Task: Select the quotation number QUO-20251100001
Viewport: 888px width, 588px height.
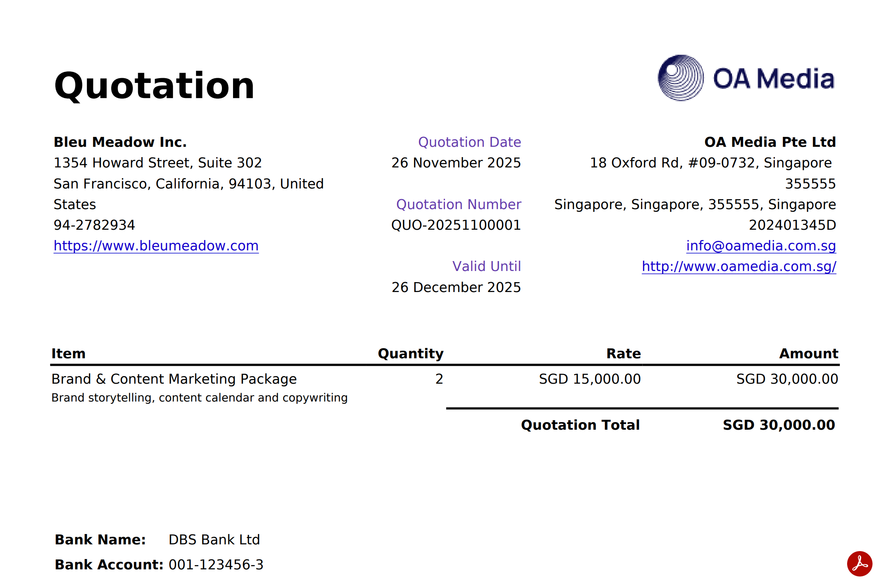Action: (x=456, y=225)
